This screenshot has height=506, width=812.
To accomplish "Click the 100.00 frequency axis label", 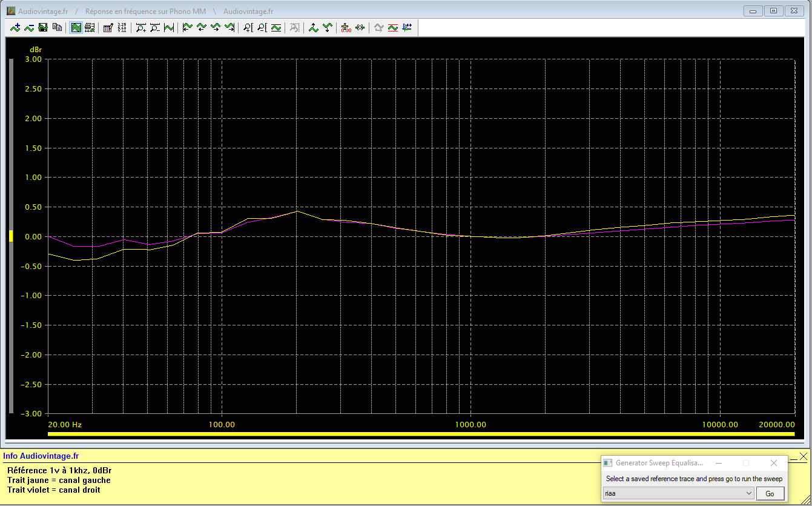I will coord(222,425).
